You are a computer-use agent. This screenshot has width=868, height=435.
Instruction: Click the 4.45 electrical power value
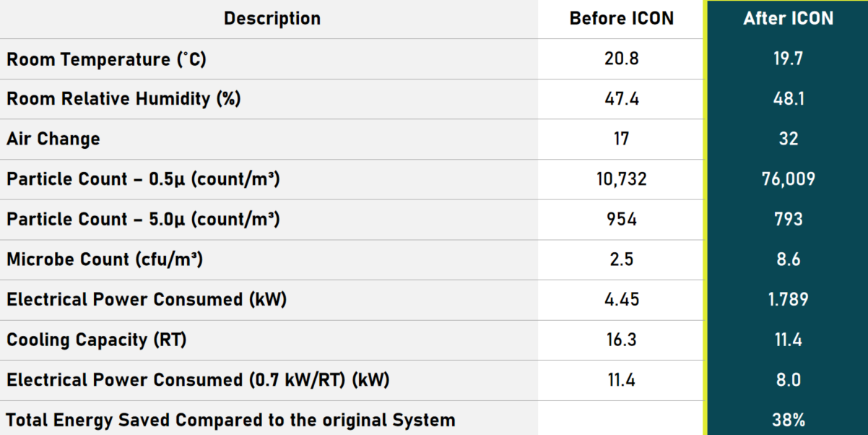pos(621,300)
